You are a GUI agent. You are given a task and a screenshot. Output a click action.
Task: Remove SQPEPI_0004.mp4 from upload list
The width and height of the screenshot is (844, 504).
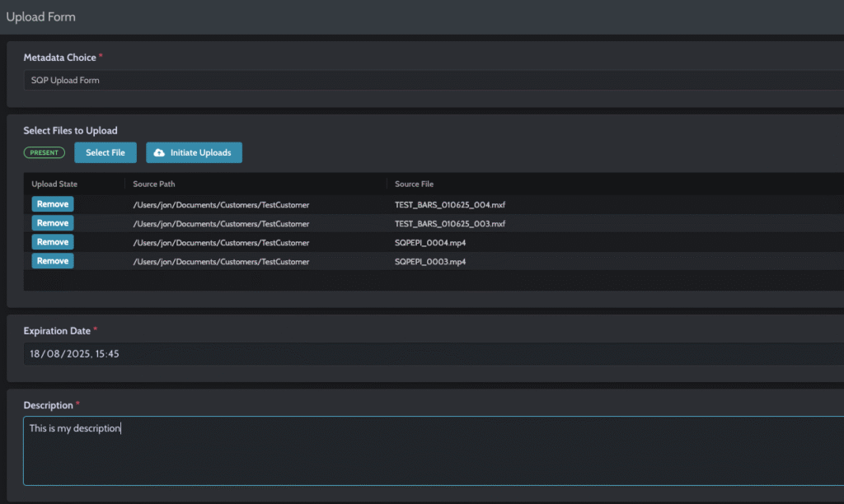(x=52, y=242)
